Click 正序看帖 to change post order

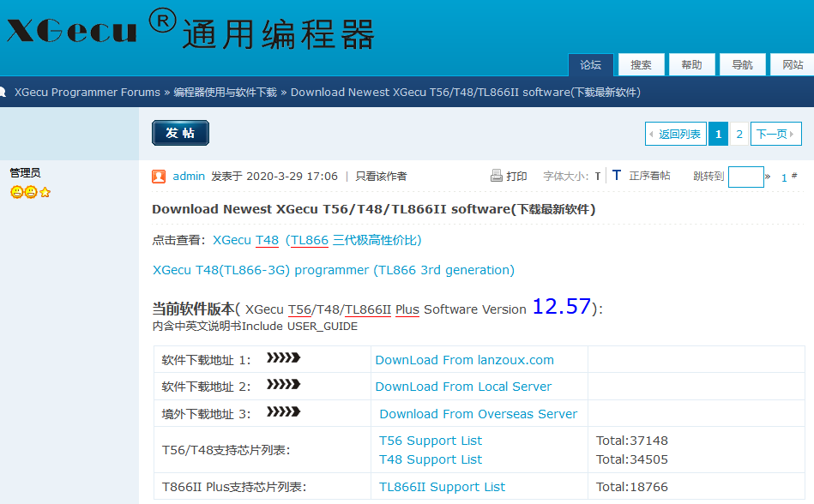pos(649,176)
